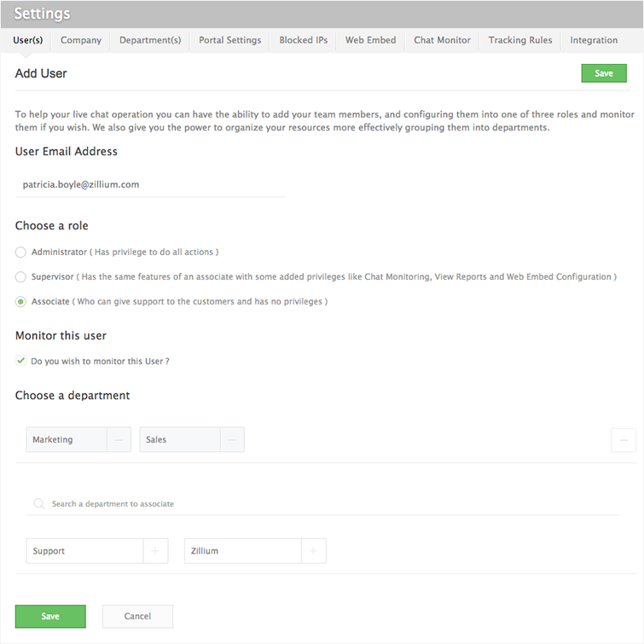This screenshot has width=644, height=644.
Task: Toggle the monitor this user checkbox
Action: [21, 362]
